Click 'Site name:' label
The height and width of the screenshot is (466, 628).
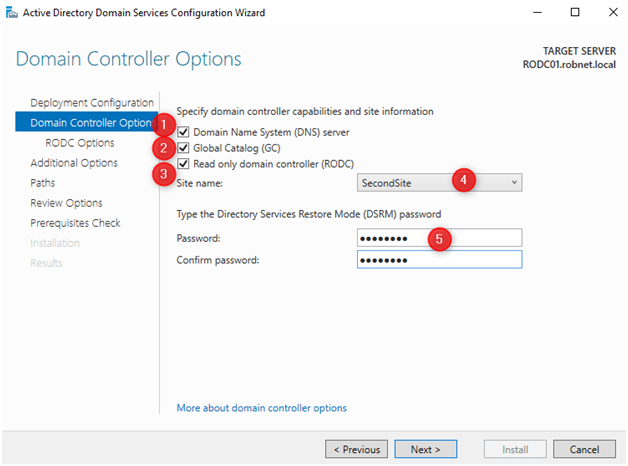199,183
